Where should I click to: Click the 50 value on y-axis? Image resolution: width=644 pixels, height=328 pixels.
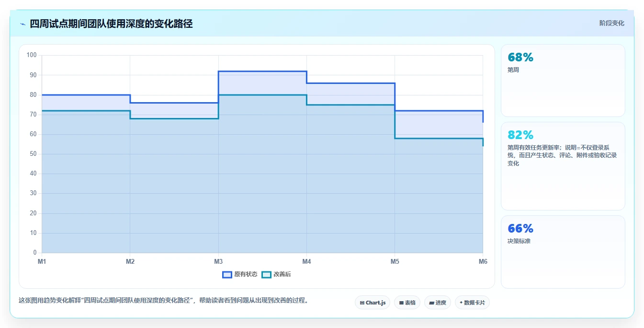[x=33, y=154]
